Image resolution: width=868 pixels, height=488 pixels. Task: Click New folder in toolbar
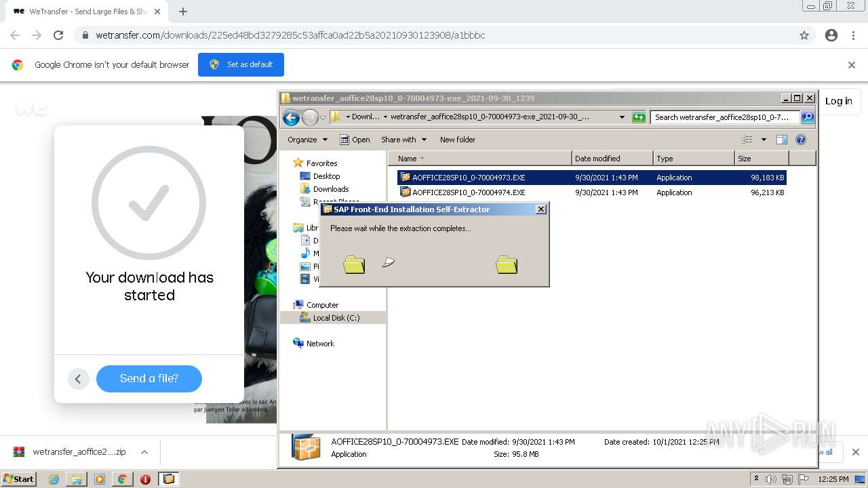(458, 140)
